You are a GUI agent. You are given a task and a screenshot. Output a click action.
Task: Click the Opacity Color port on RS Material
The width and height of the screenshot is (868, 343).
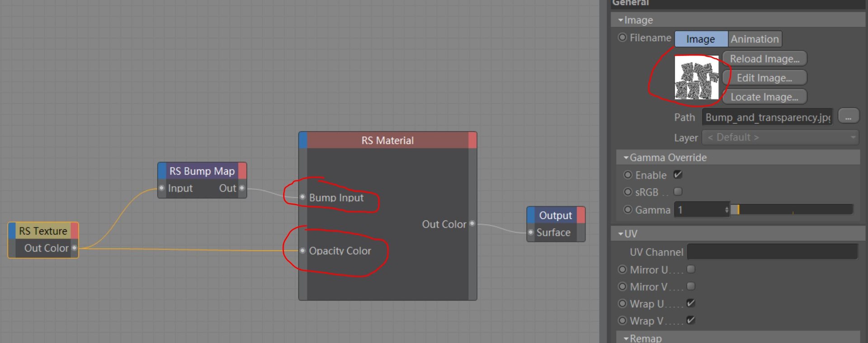302,250
